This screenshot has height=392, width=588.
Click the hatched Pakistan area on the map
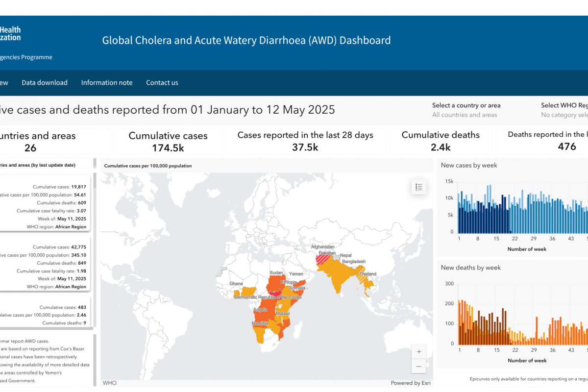324,258
